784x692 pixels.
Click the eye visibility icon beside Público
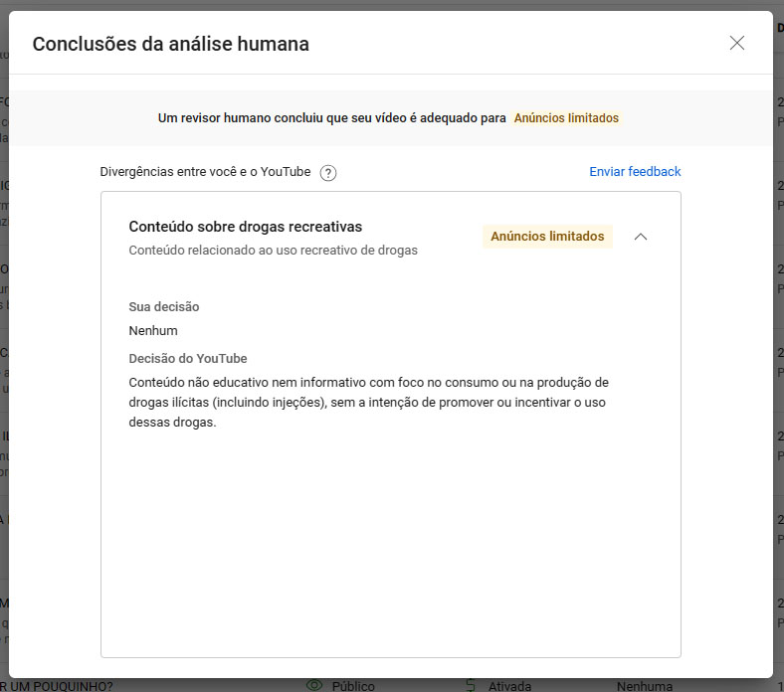point(315,685)
